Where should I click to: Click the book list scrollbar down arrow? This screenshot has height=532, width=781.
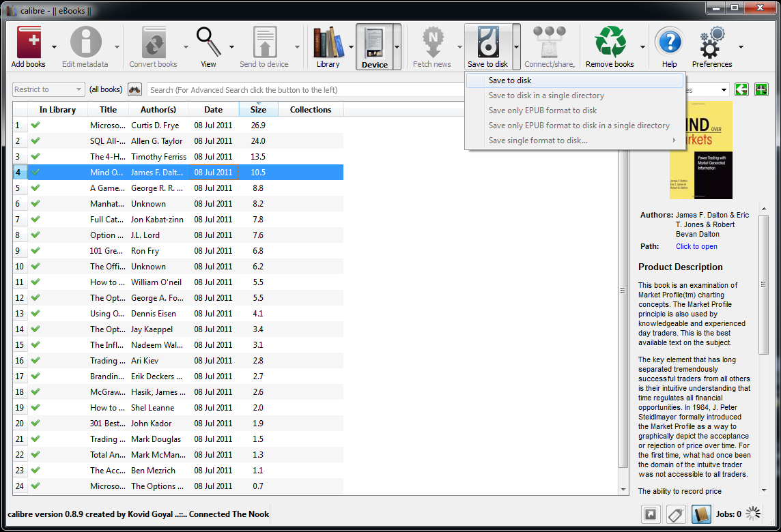[623, 490]
